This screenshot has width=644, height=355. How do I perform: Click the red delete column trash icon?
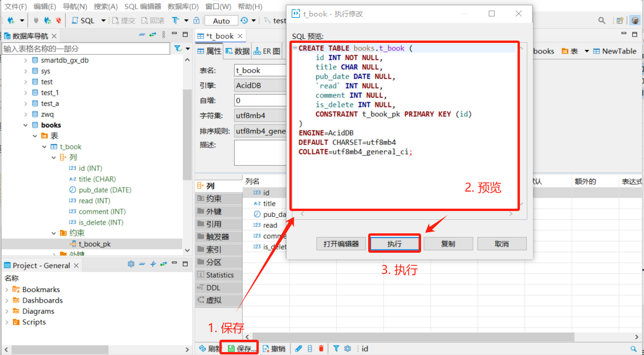tap(321, 349)
